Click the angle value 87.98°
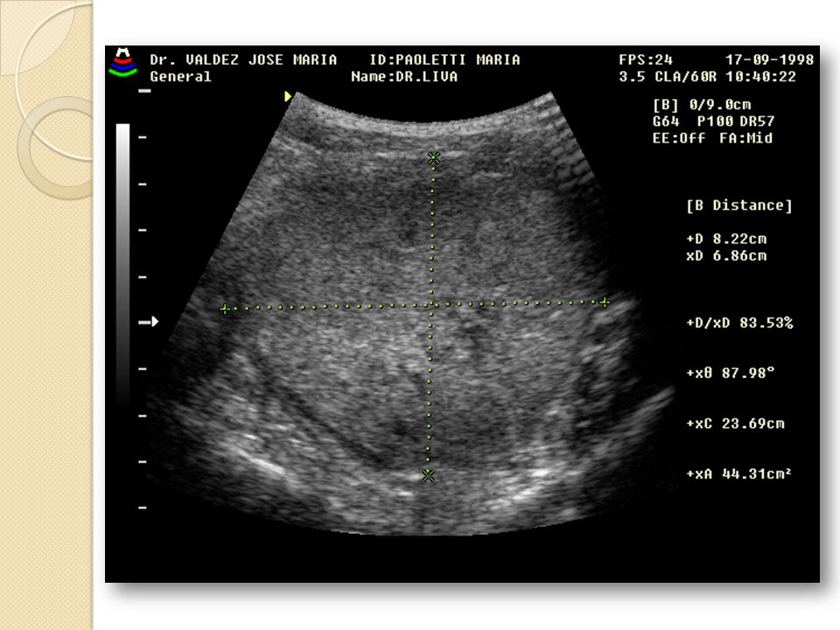Screen dimensions: 840x630 coord(748,373)
